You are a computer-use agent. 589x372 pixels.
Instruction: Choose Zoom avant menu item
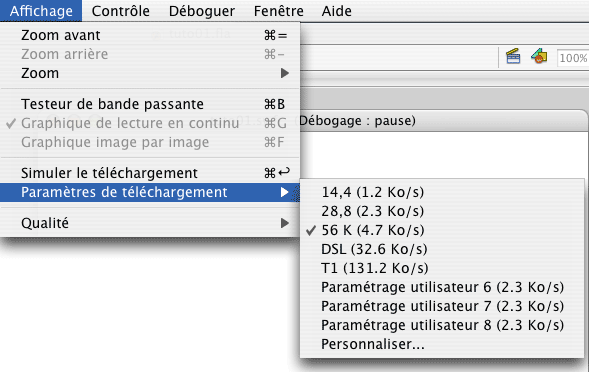(x=150, y=35)
